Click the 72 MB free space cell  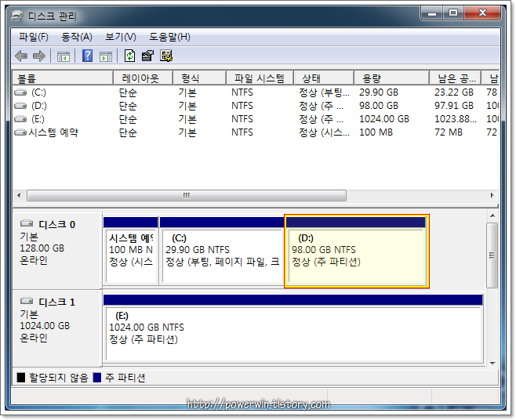coord(449,132)
